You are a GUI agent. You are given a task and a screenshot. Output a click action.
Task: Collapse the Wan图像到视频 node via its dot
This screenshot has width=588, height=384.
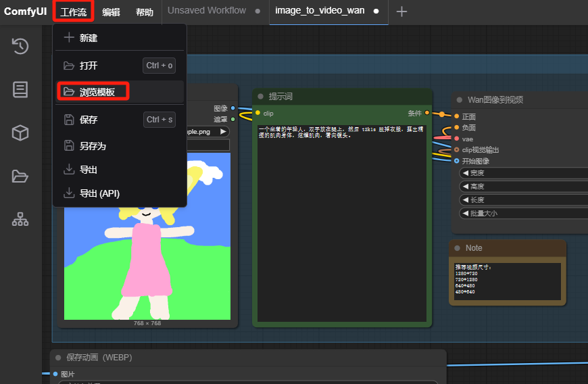click(460, 100)
